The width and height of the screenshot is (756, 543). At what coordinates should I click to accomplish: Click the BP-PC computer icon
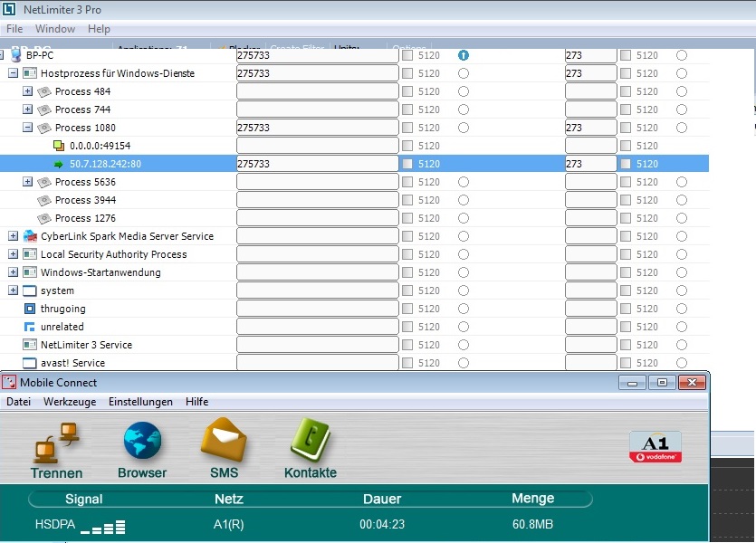pyautogui.click(x=16, y=55)
